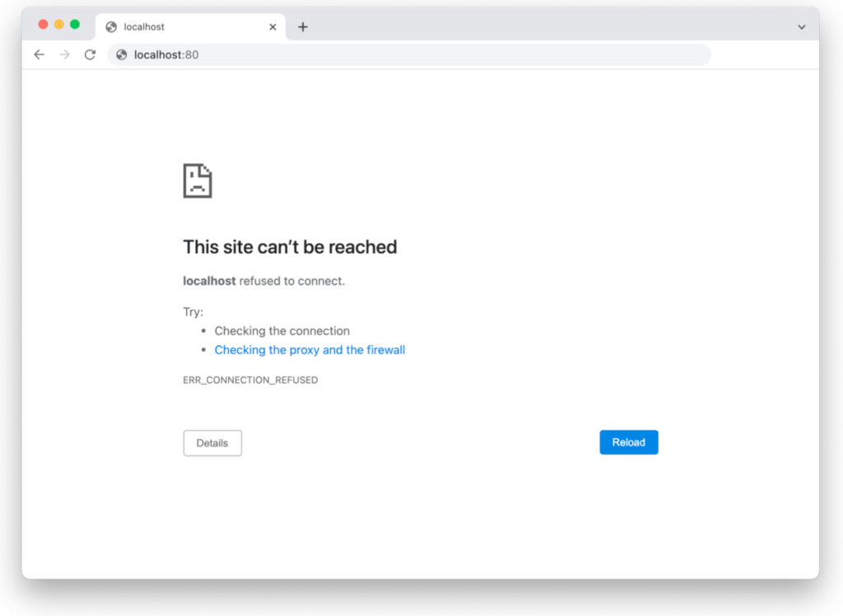Click the This site can't be reached heading
Screen dimensions: 843x616
coord(290,247)
